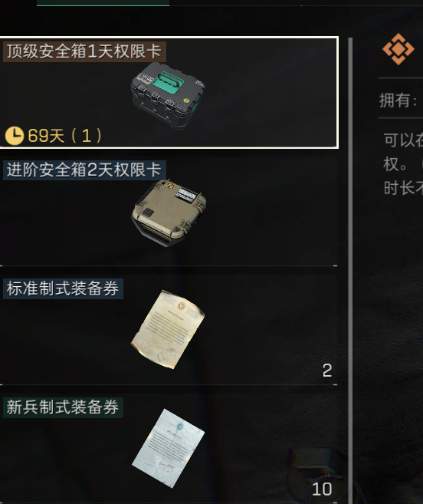Click the 69天 (1) expiry text
Viewport: 423px width, 504px height.
pos(64,136)
